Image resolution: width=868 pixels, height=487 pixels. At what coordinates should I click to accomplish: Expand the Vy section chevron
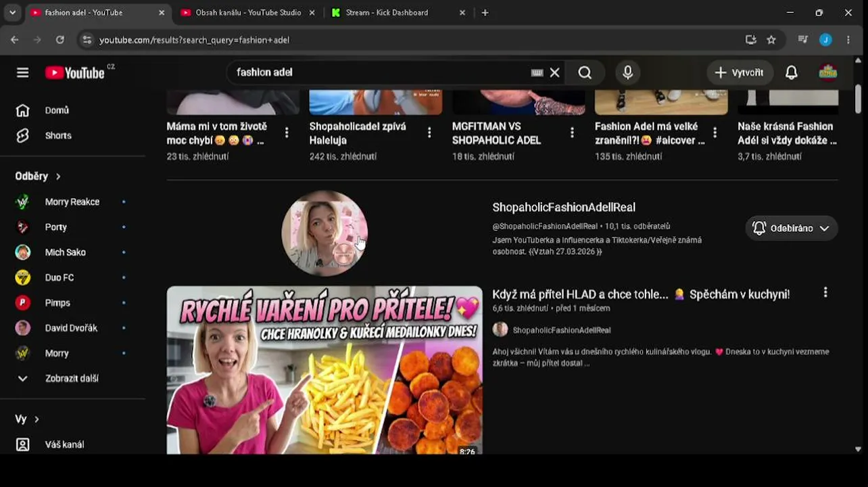click(37, 419)
